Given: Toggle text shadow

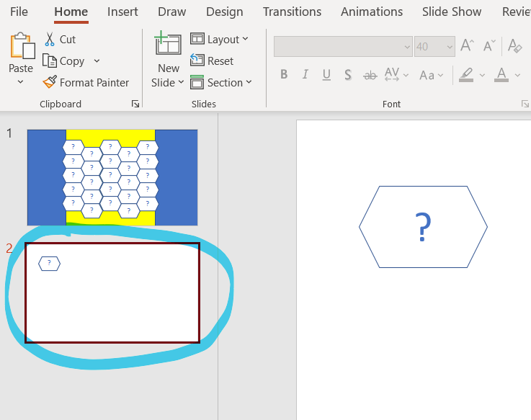Looking at the screenshot, I should (x=348, y=75).
